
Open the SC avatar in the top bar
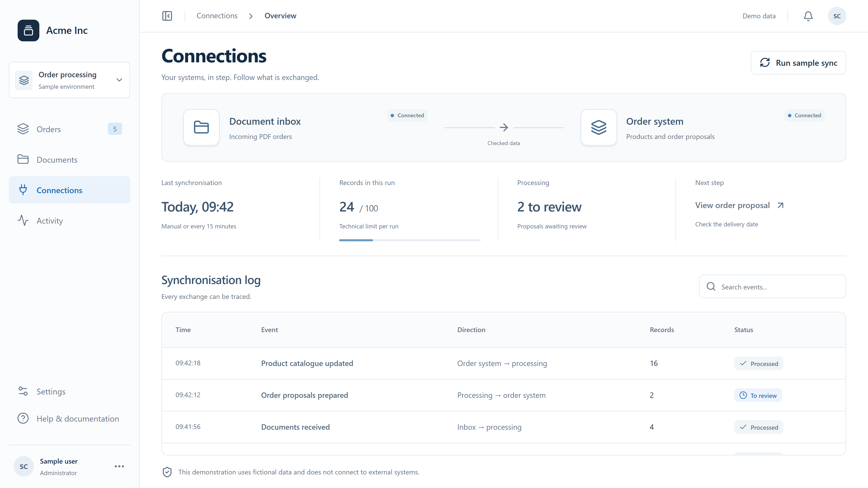(837, 16)
